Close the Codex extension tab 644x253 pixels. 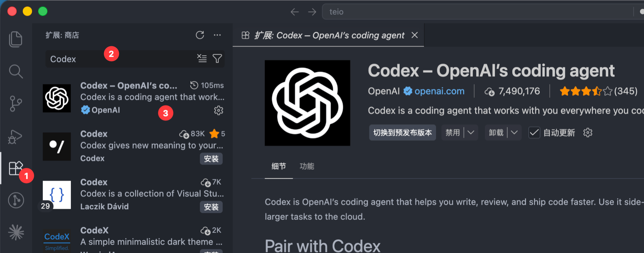[x=415, y=35]
